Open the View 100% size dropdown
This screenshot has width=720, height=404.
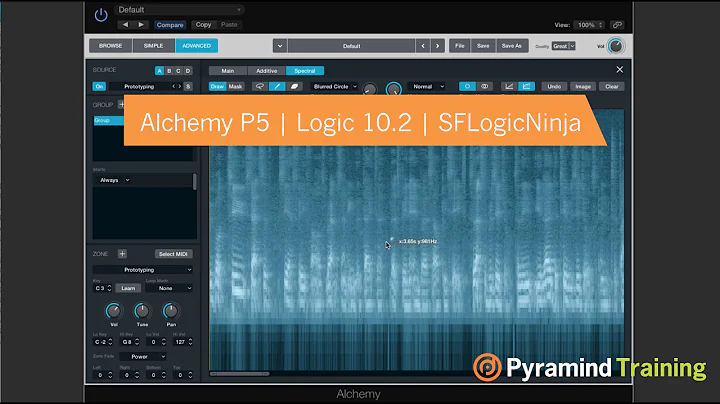[x=590, y=25]
